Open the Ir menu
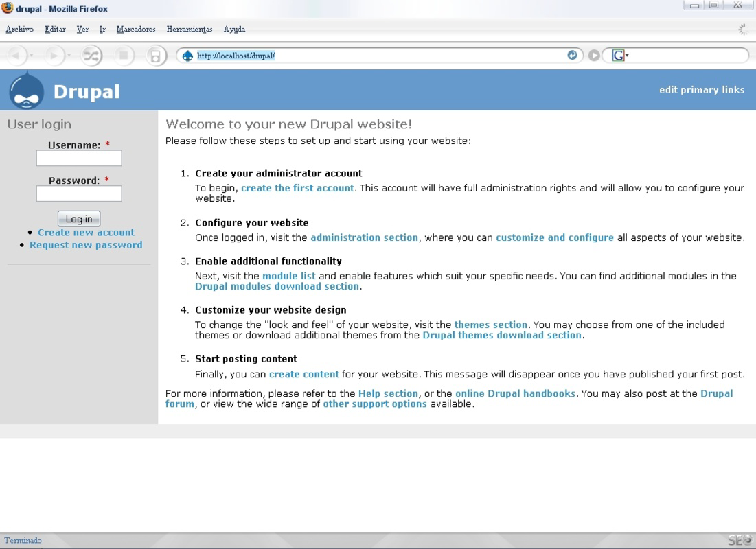 coord(103,30)
